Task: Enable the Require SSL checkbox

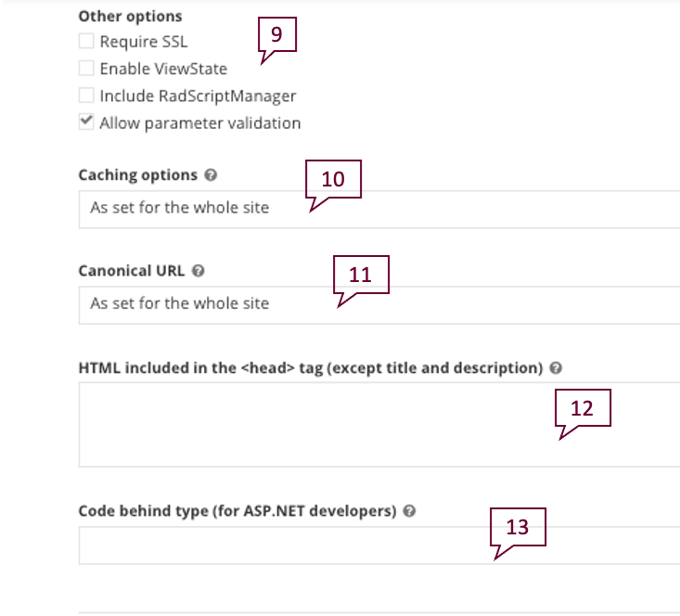Action: click(x=86, y=42)
